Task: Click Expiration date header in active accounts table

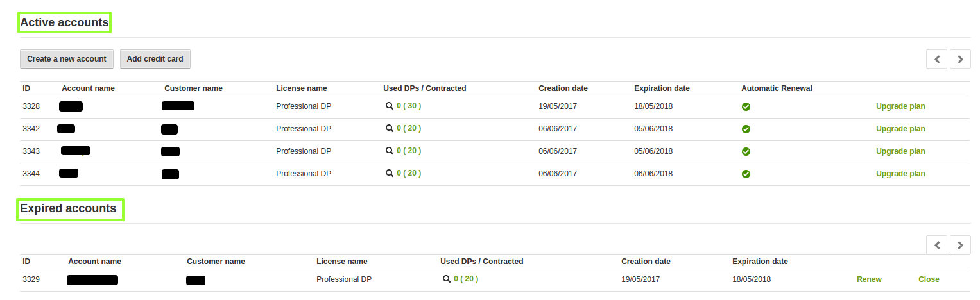Action: pyautogui.click(x=662, y=88)
